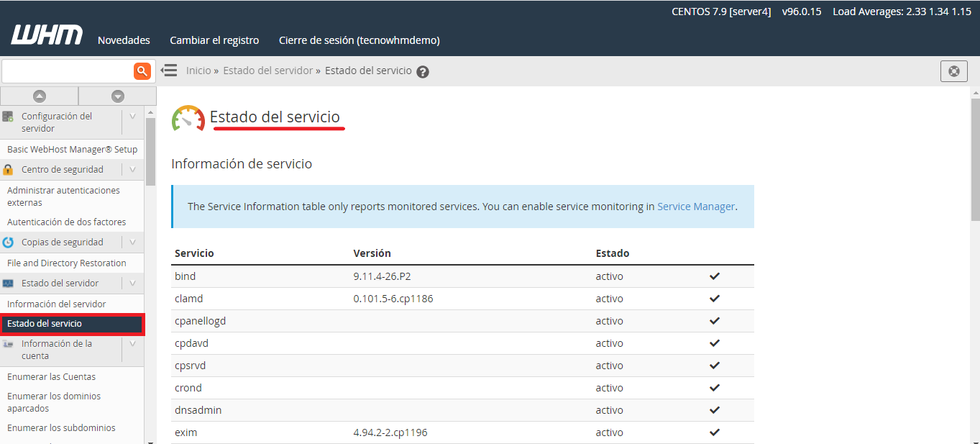The image size is (980, 444).
Task: Click inside the sidebar search field
Action: coord(67,71)
